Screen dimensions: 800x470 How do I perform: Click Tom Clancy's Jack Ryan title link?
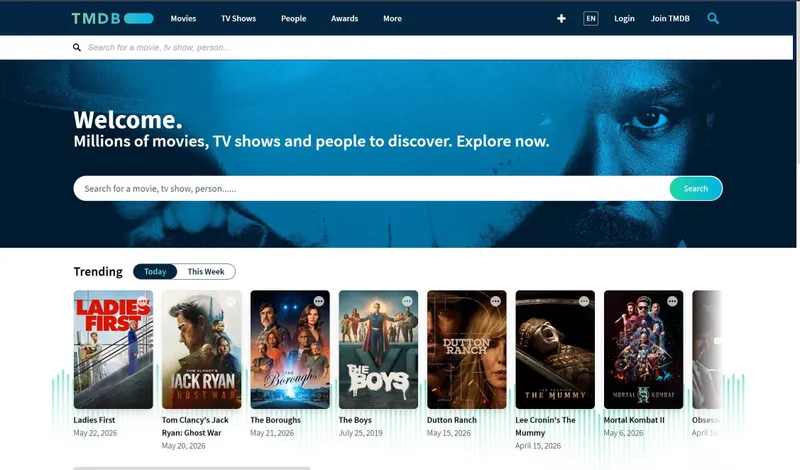pyautogui.click(x=195, y=426)
